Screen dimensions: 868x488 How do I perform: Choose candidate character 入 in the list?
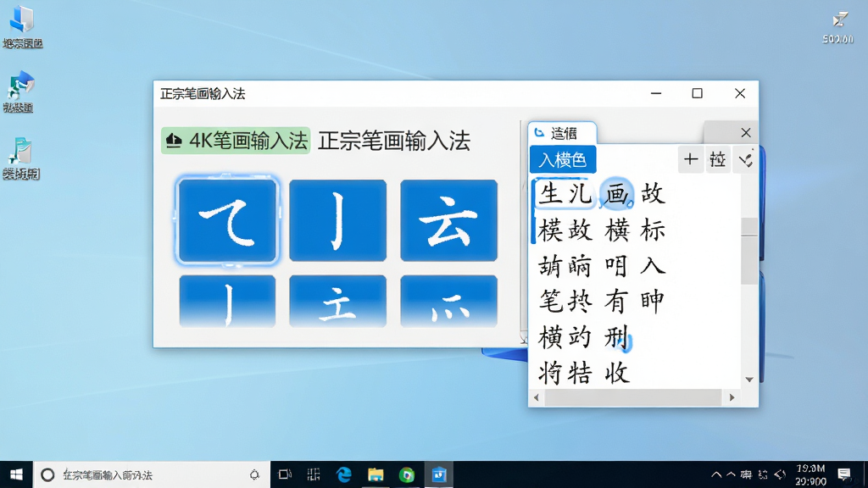click(652, 266)
